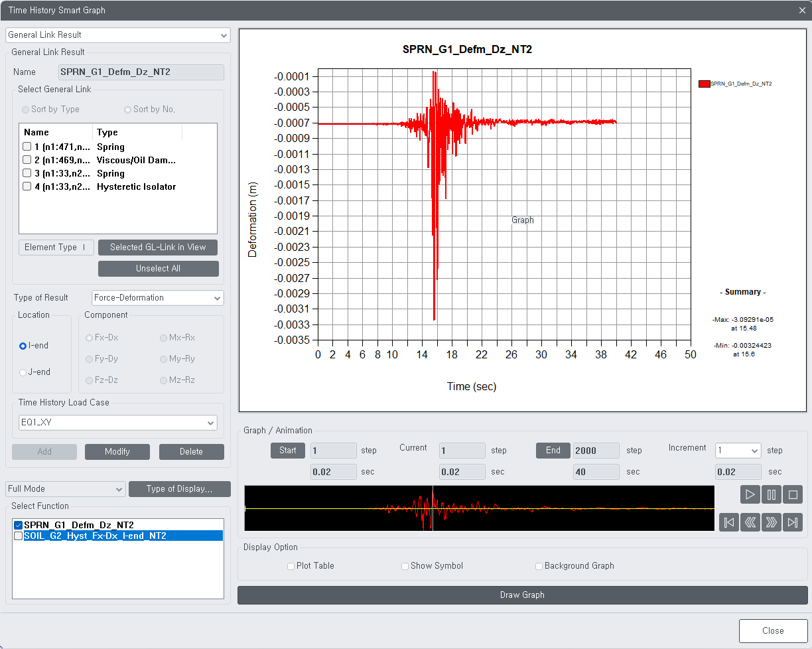812x649 pixels.
Task: Enable the Plot Table option
Action: (x=291, y=566)
